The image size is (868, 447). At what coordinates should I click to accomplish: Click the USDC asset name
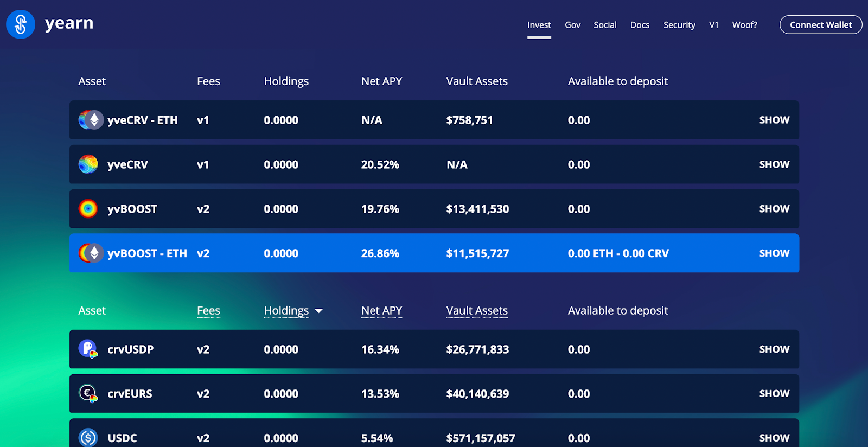(x=122, y=438)
